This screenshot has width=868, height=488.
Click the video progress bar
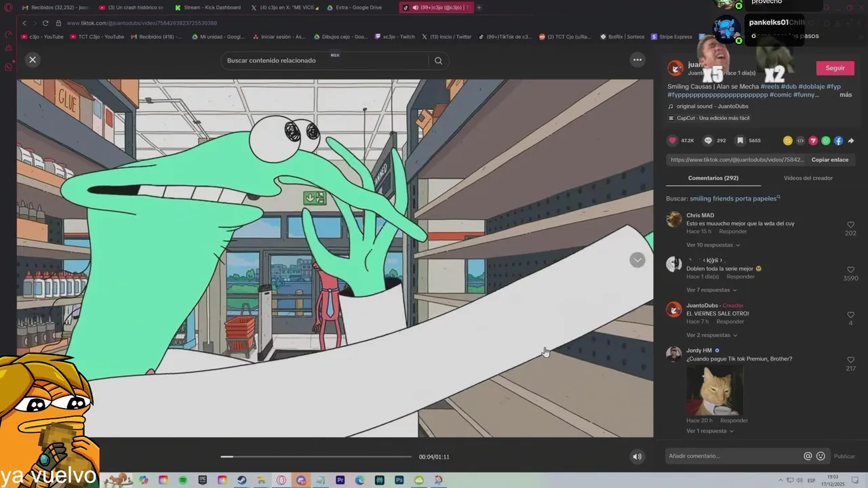click(x=316, y=457)
